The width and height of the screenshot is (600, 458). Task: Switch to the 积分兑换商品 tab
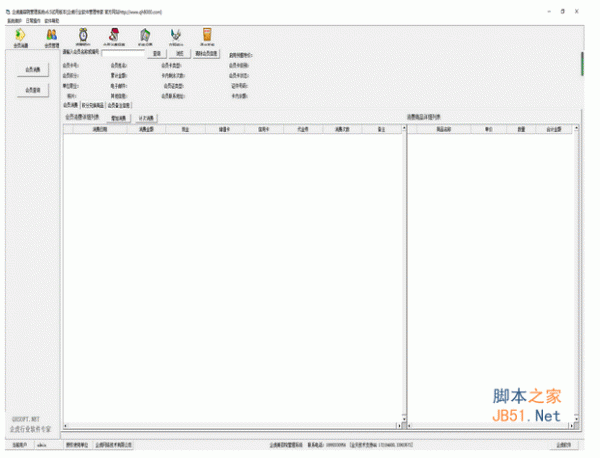pyautogui.click(x=95, y=104)
